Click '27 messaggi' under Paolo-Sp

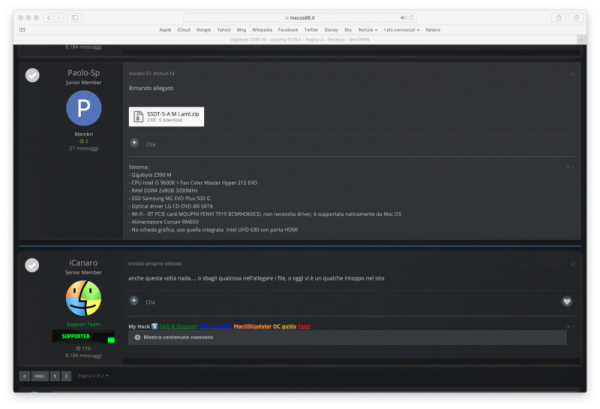(84, 148)
